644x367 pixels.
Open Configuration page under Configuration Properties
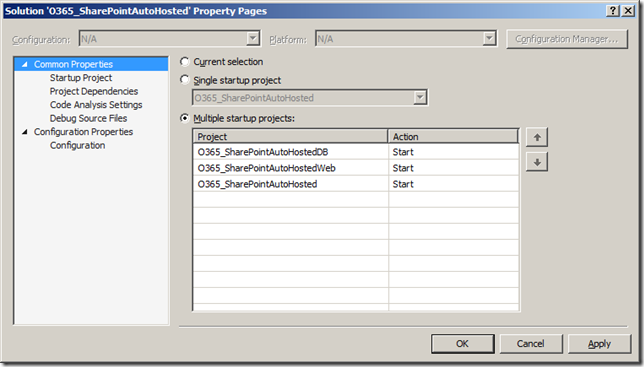pos(77,145)
